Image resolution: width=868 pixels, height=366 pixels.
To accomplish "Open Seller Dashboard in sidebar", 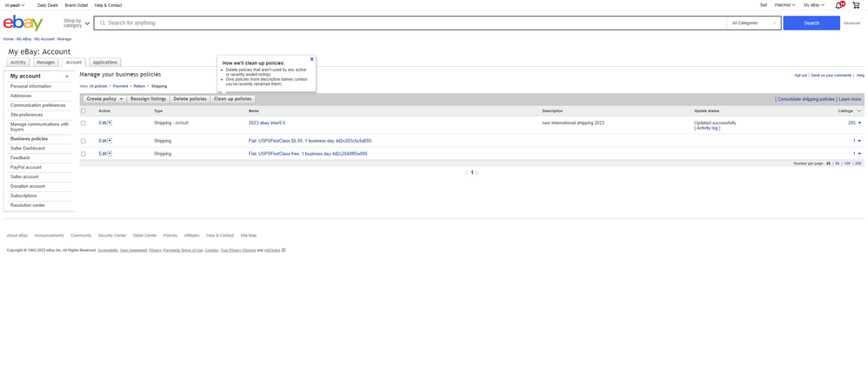I will pos(28,149).
